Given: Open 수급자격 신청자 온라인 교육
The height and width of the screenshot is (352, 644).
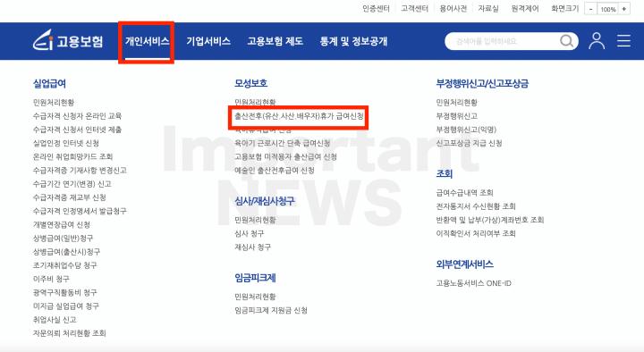Looking at the screenshot, I should pos(77,116).
